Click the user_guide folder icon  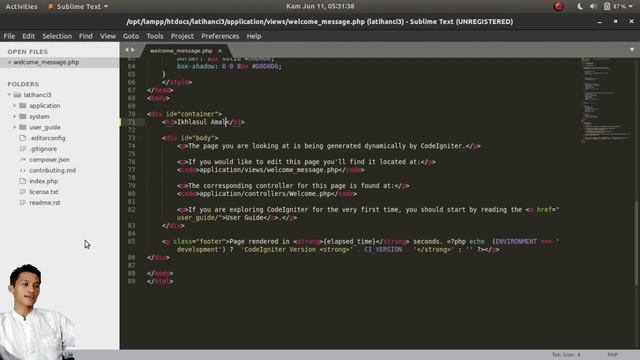(x=23, y=127)
